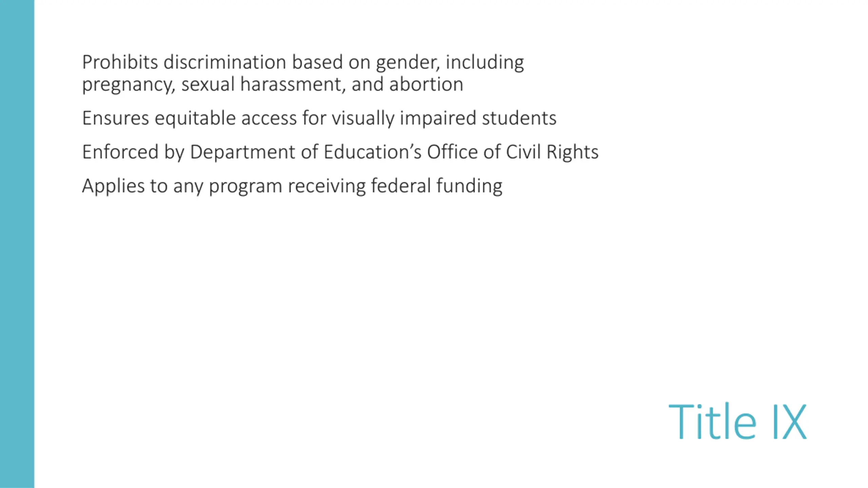Select the word 'Enforced'
The width and height of the screenshot is (868, 488).
120,152
